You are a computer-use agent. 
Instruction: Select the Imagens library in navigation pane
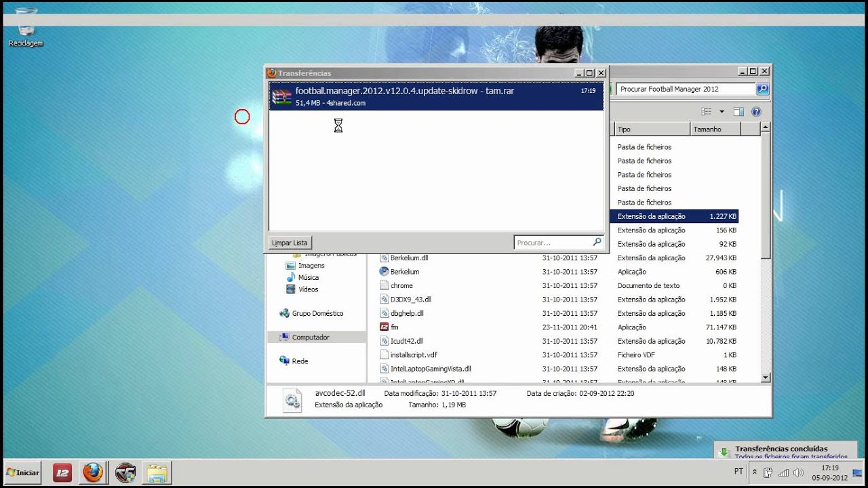305,266
